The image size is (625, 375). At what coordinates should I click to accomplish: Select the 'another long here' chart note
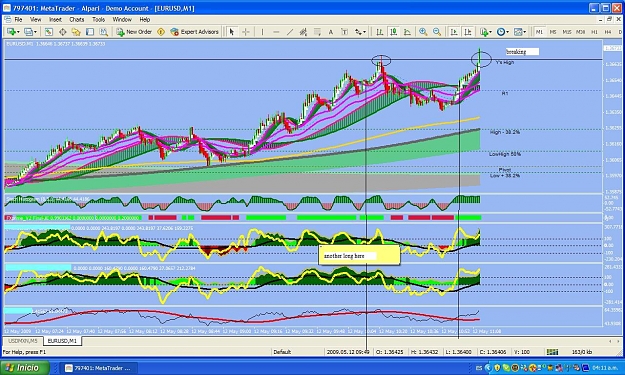[x=360, y=255]
